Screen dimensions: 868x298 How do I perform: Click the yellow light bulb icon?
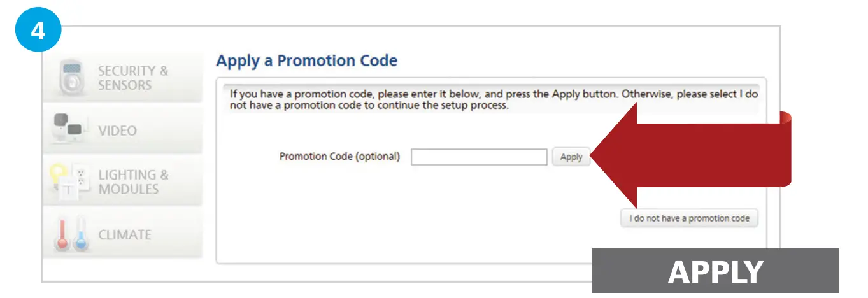pos(59,173)
